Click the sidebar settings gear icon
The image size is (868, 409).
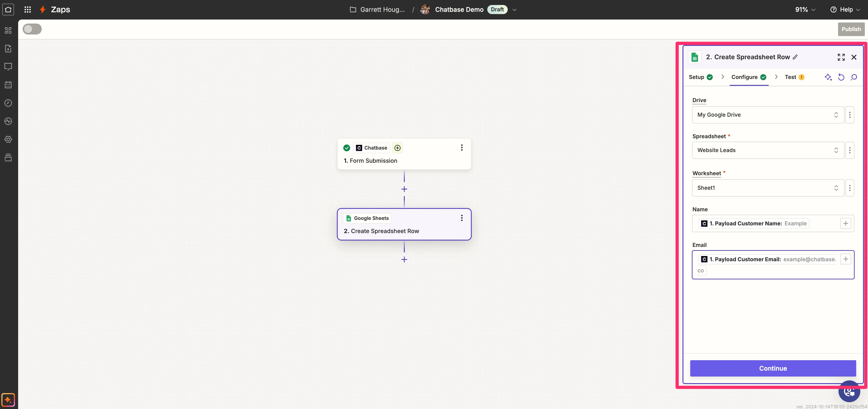(x=8, y=139)
